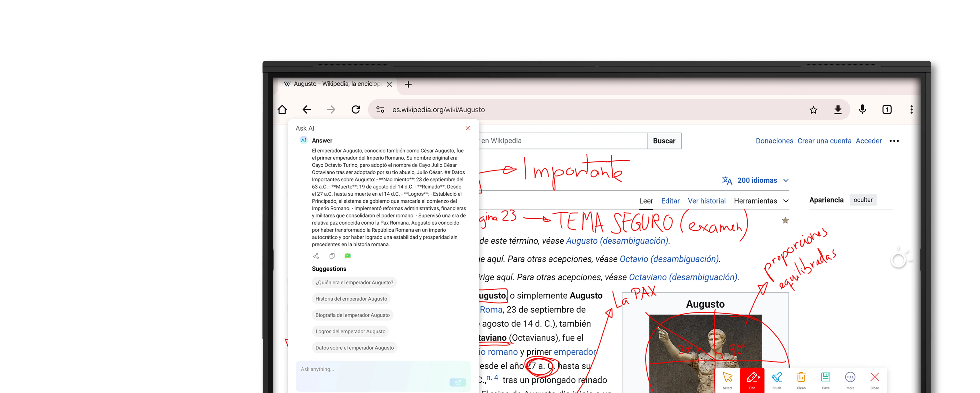
Task: Select the Editar tab
Action: 670,201
